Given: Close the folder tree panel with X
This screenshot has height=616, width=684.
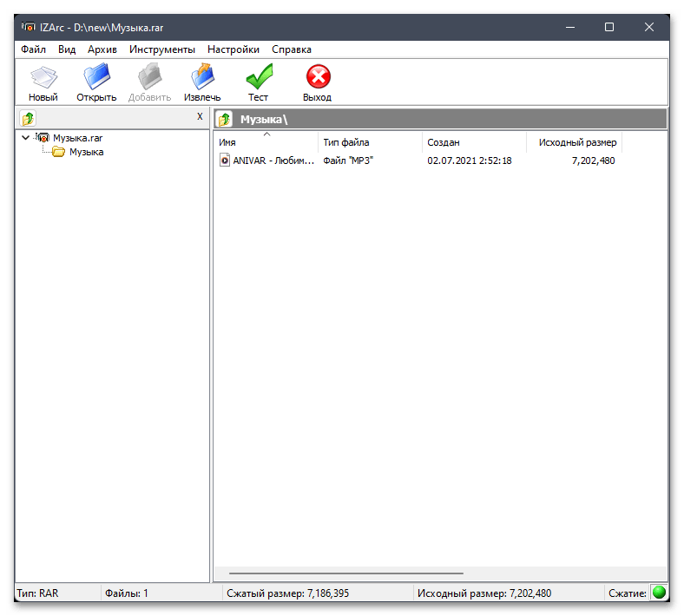Looking at the screenshot, I should 200,116.
